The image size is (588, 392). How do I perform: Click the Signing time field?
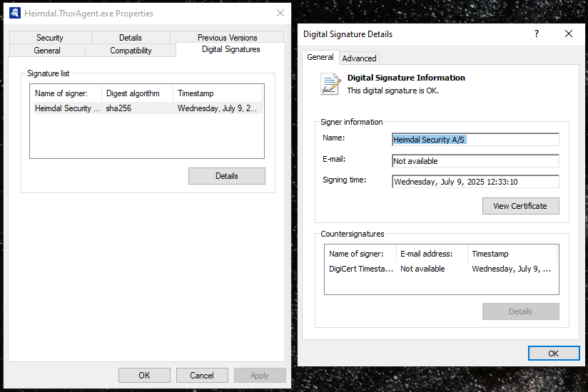coord(475,182)
